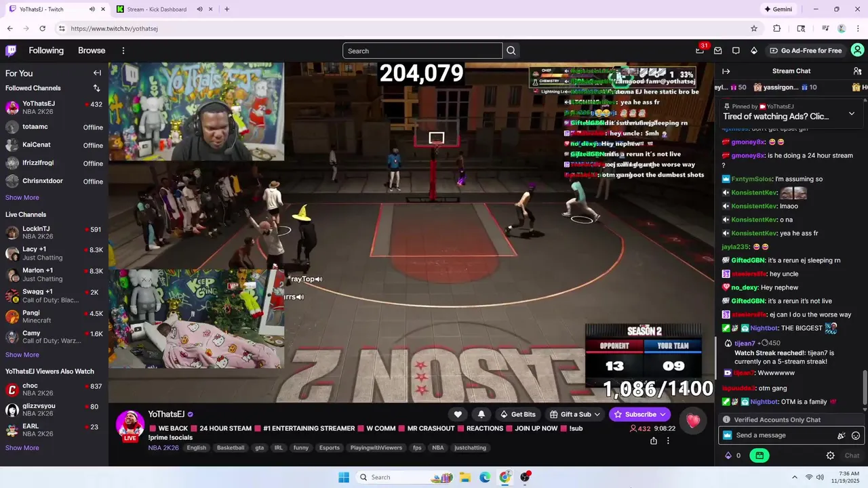Click the Go Ad-Free for Free button
This screenshot has height=488, width=868.
click(806, 51)
